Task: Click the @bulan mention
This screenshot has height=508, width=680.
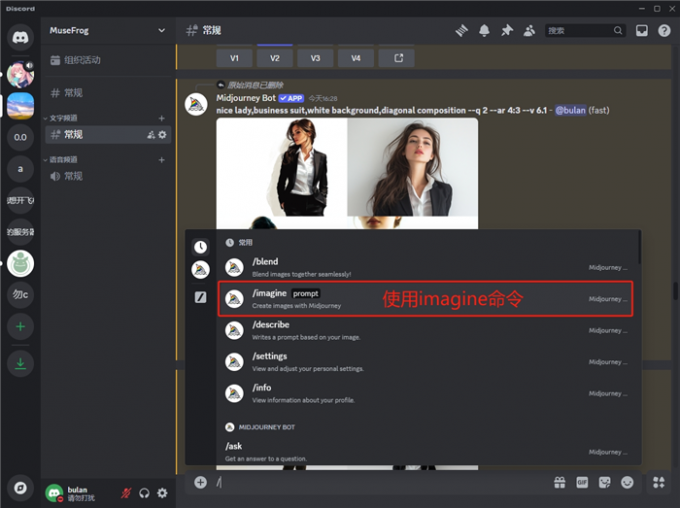Action: pyautogui.click(x=570, y=110)
